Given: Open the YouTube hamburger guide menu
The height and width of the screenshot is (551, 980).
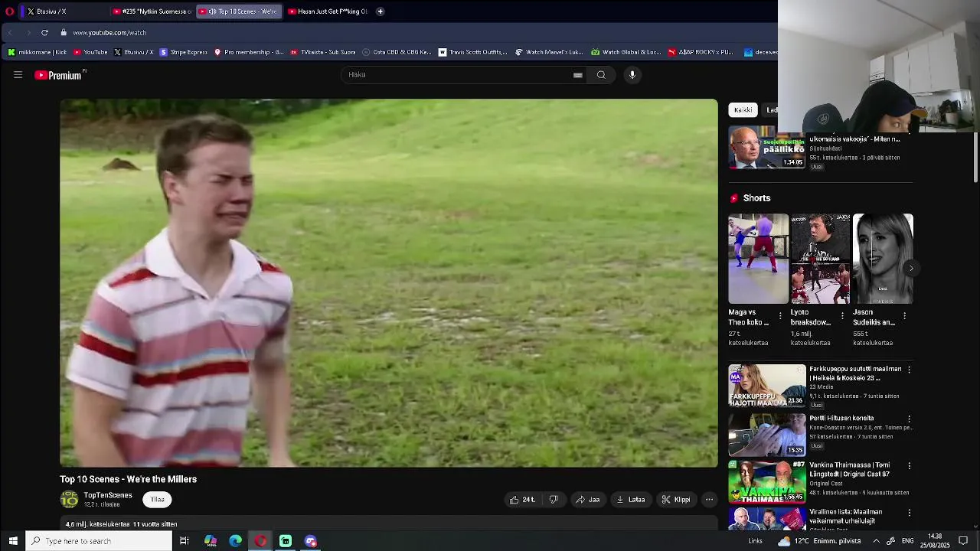Looking at the screenshot, I should point(18,75).
